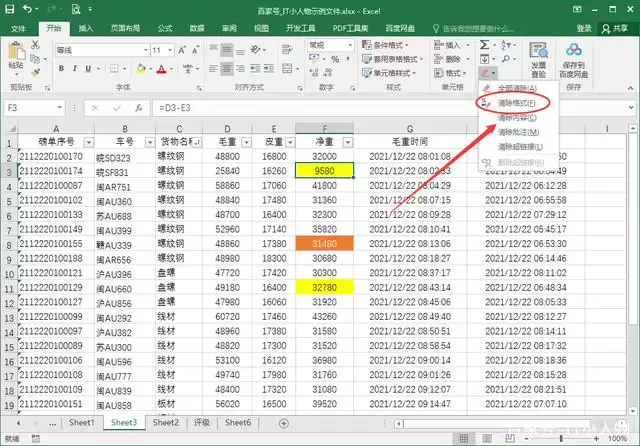
Task: Open the font size dropdown
Action: coord(170,50)
